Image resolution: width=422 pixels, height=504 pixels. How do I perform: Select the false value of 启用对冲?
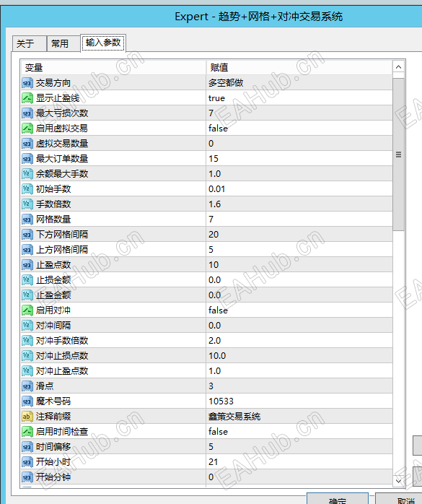(218, 310)
